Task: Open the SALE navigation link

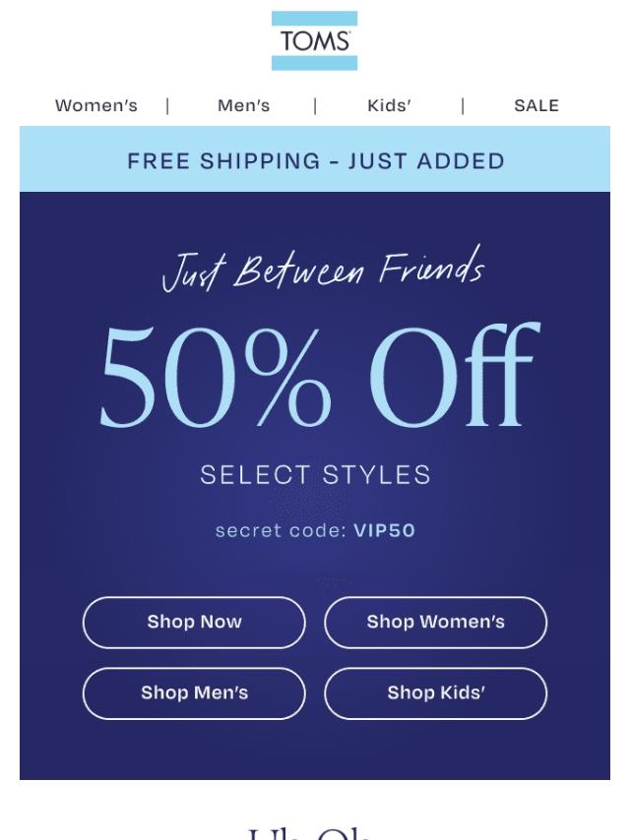Action: pyautogui.click(x=536, y=105)
